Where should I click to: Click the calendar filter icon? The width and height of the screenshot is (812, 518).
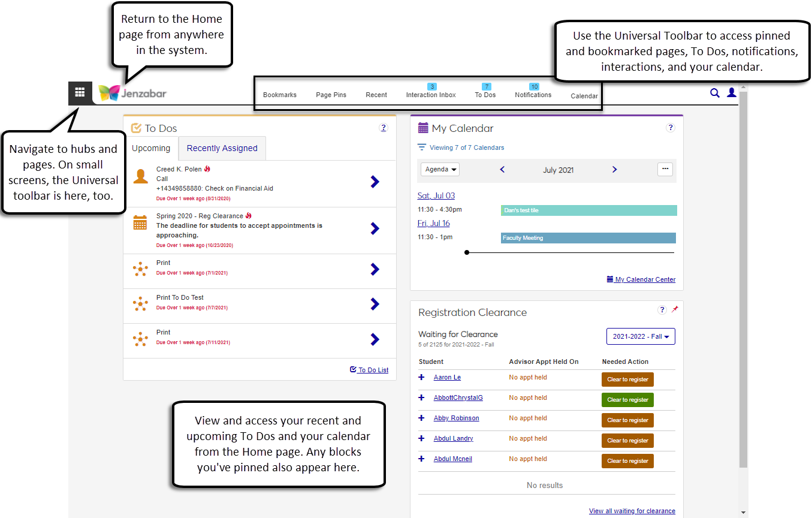point(422,147)
